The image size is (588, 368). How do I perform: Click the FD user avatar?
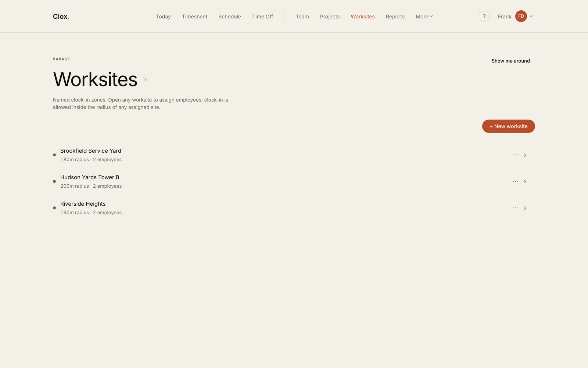[x=521, y=16]
